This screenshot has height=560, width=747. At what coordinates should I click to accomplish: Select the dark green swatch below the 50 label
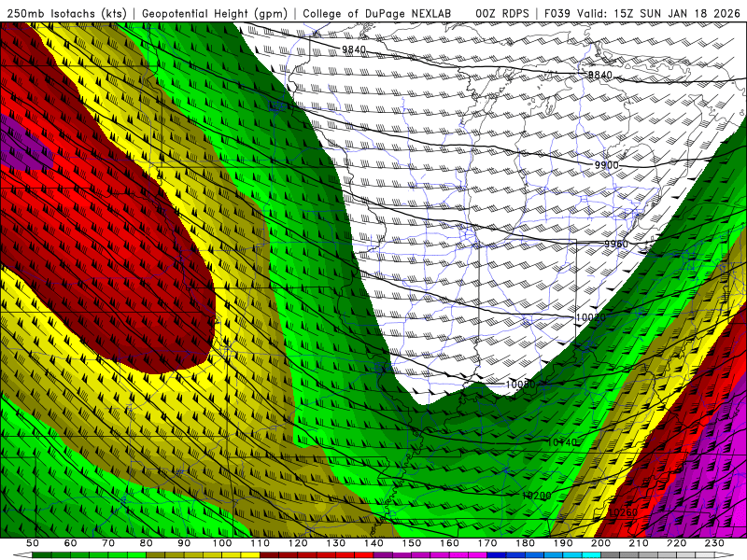[42, 555]
